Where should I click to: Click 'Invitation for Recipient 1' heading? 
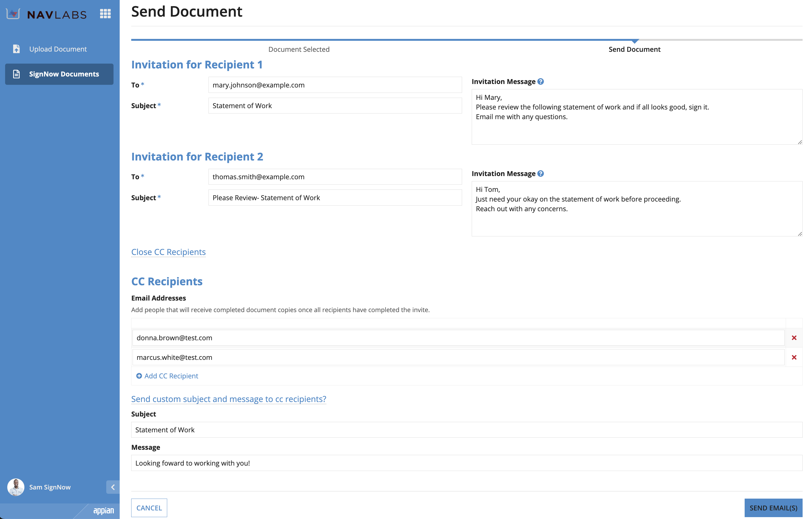point(197,65)
